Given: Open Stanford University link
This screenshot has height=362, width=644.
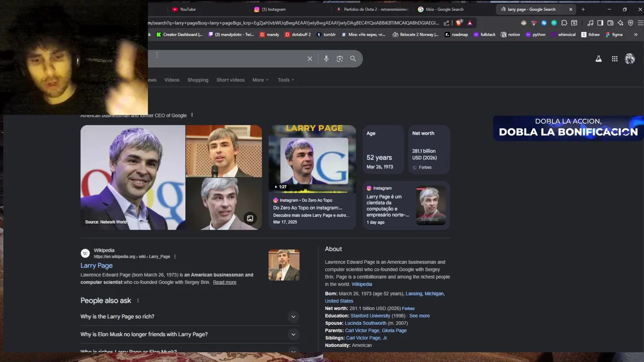Looking at the screenshot, I should click(370, 316).
